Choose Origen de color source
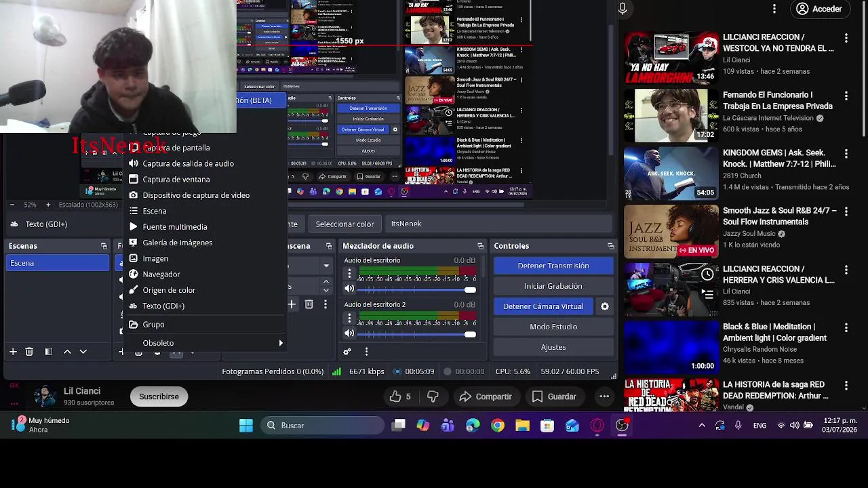868x488 pixels. (205, 290)
